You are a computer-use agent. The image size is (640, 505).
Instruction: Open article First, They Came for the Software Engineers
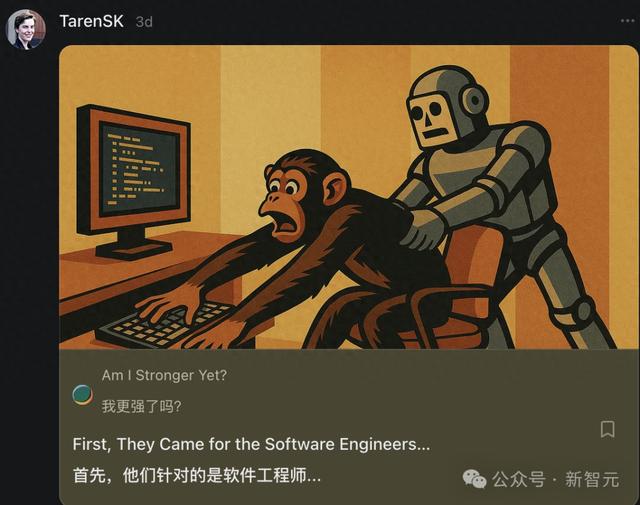(251, 444)
